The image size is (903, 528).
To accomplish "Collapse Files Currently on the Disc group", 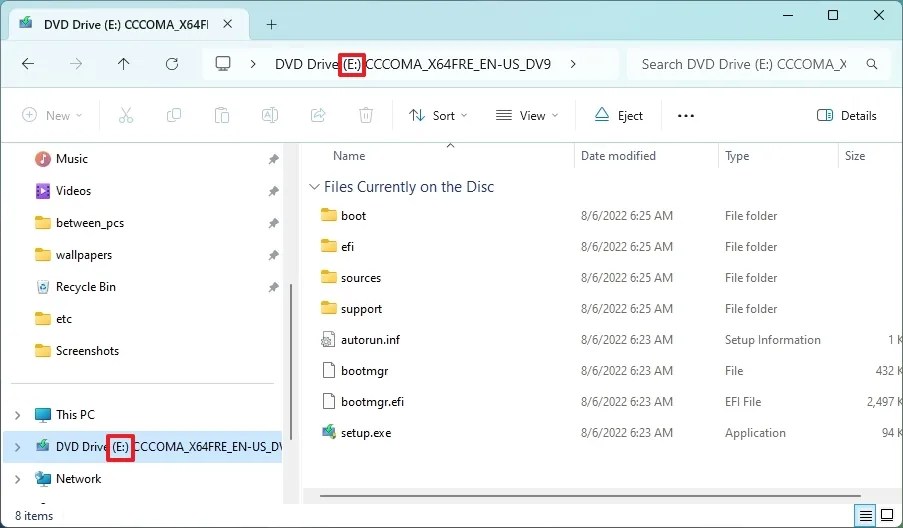I will click(x=314, y=187).
